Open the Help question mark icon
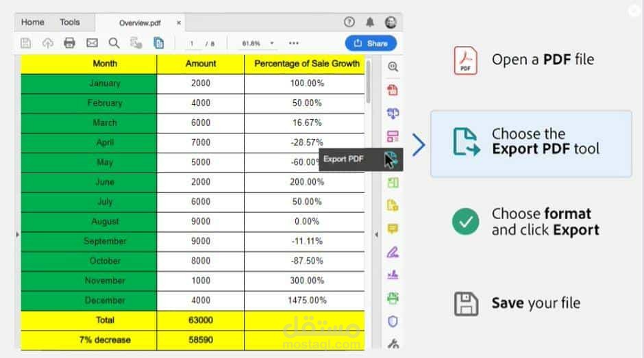This screenshot has width=644, height=358. (x=349, y=22)
